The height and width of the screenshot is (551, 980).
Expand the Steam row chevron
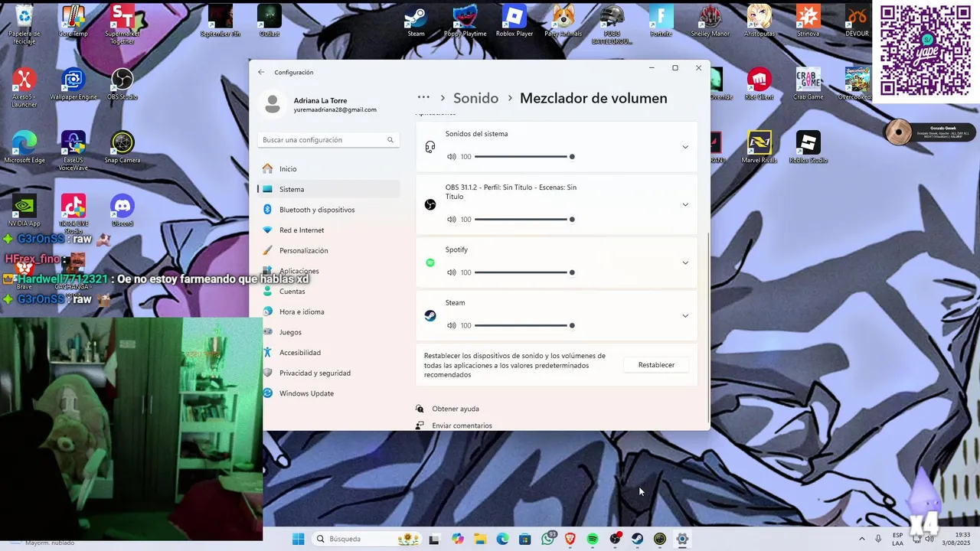click(685, 315)
